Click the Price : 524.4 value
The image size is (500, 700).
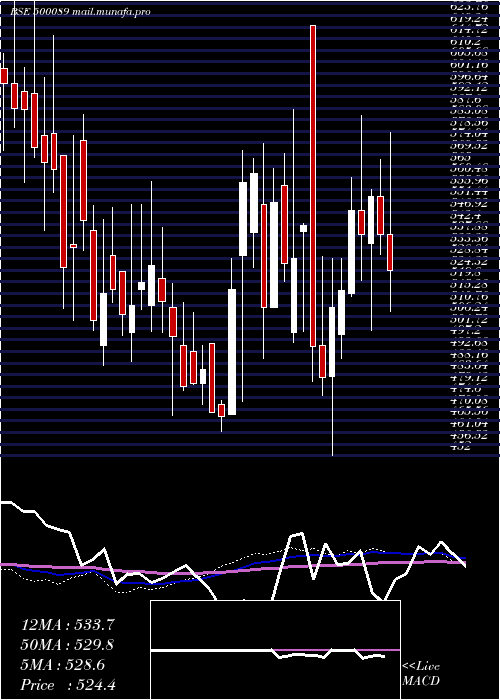[x=69, y=685]
